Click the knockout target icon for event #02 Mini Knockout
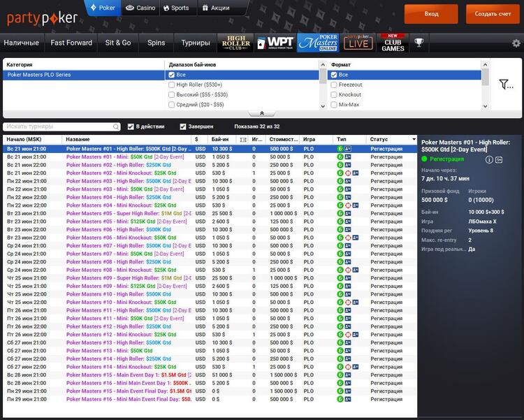The width and height of the screenshot is (524, 420). click(x=348, y=173)
